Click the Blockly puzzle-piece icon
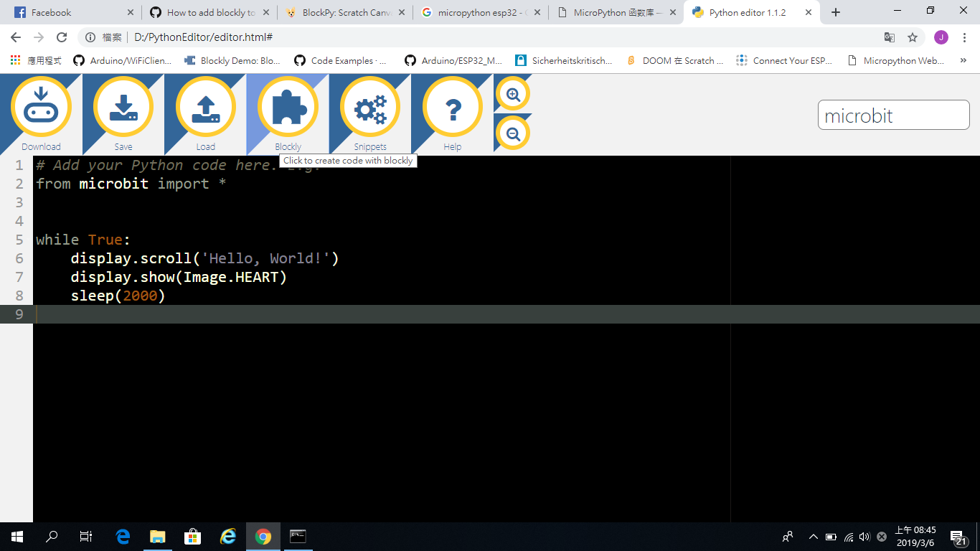Viewport: 980px width, 551px height. click(x=288, y=106)
